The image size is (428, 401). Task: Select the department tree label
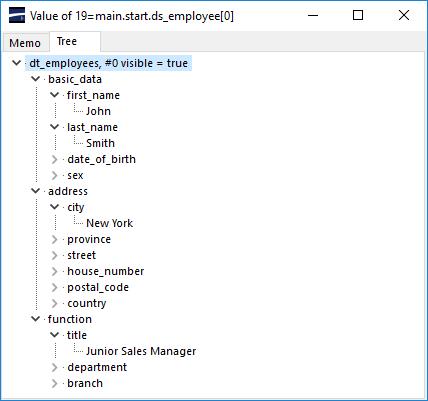pos(97,367)
